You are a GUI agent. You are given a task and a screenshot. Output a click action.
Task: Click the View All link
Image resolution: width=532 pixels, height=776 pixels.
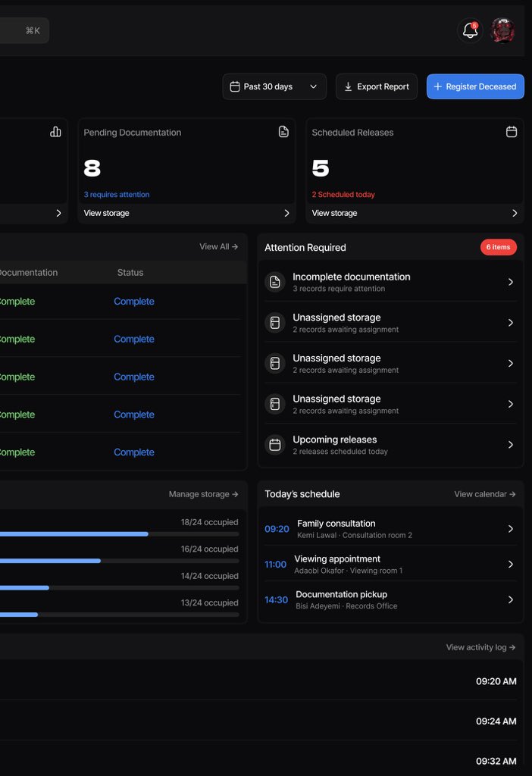[x=219, y=246]
